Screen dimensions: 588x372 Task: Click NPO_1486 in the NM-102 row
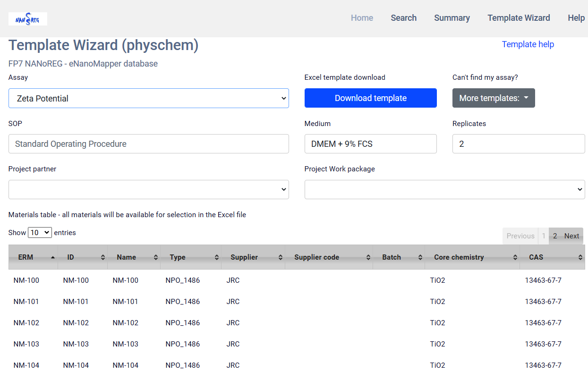point(183,323)
